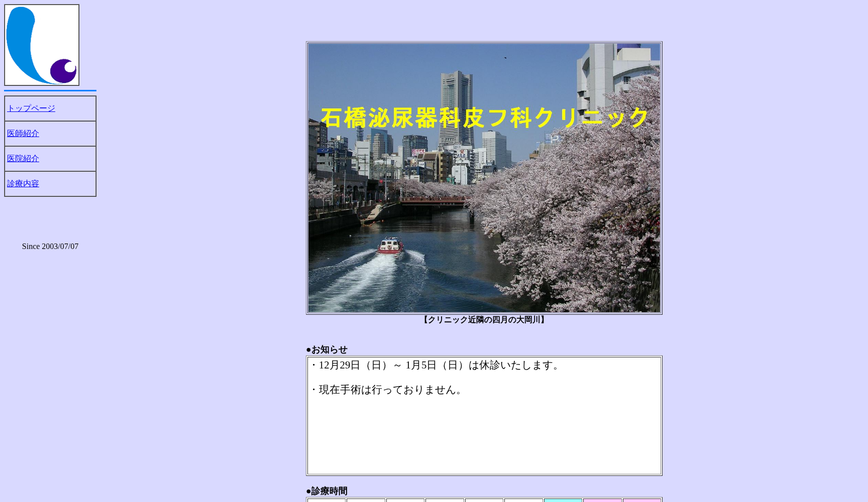The width and height of the screenshot is (868, 502).
Task: Click the holiday closure notice line
Action: 435,365
